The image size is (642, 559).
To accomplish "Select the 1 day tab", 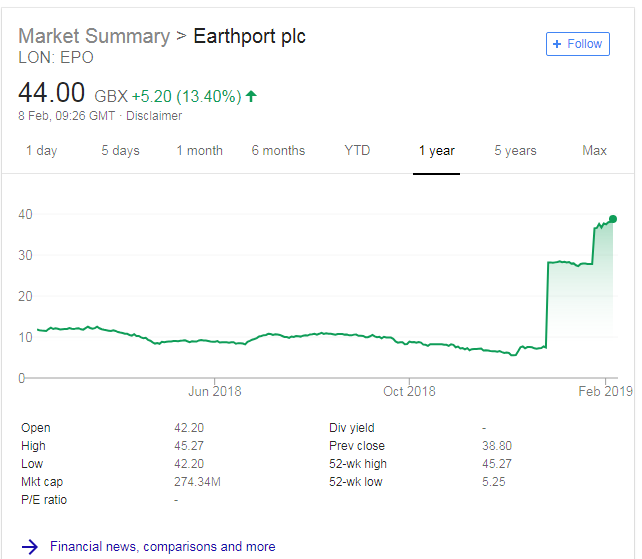I will coord(41,151).
